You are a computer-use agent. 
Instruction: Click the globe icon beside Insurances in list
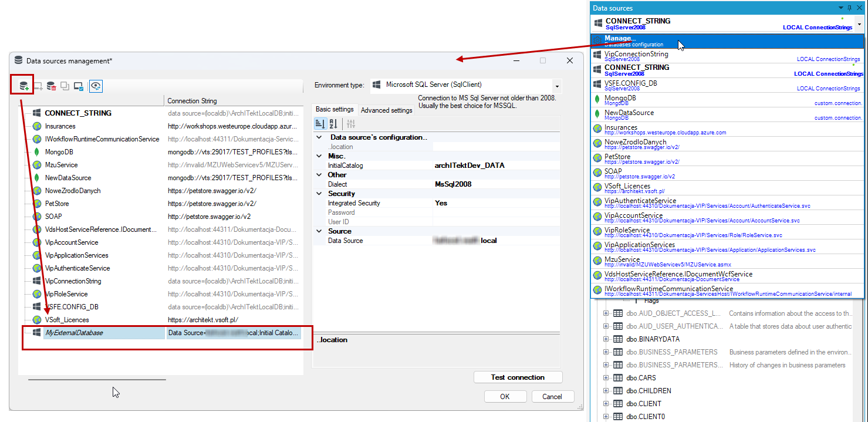click(37, 126)
